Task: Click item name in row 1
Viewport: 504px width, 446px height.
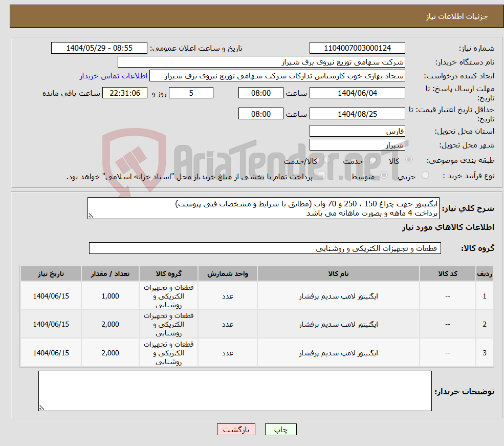Action: coord(338,296)
